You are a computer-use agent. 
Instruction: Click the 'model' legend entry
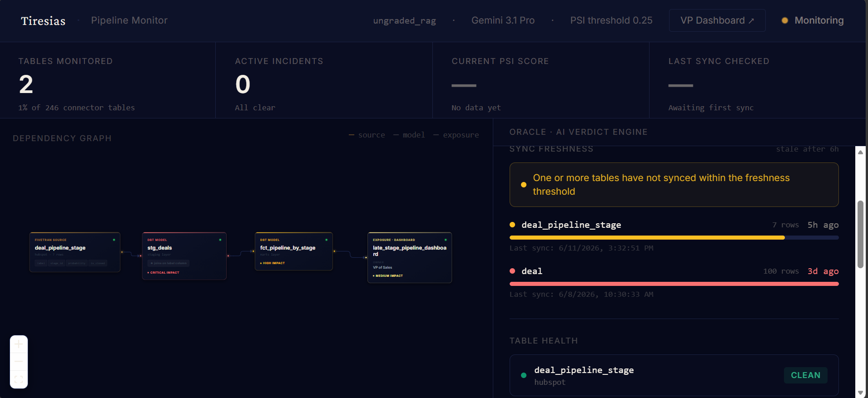pyautogui.click(x=409, y=135)
